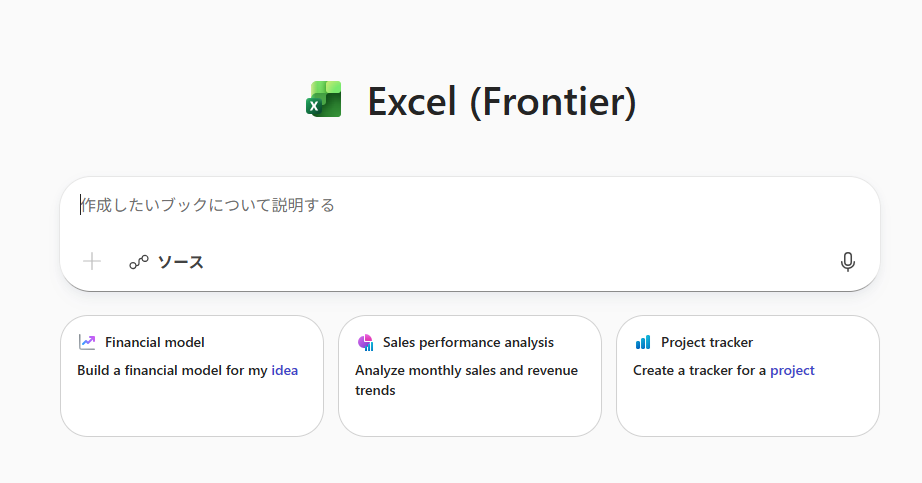
Task: Select the Sales performance analysis title
Action: (468, 342)
